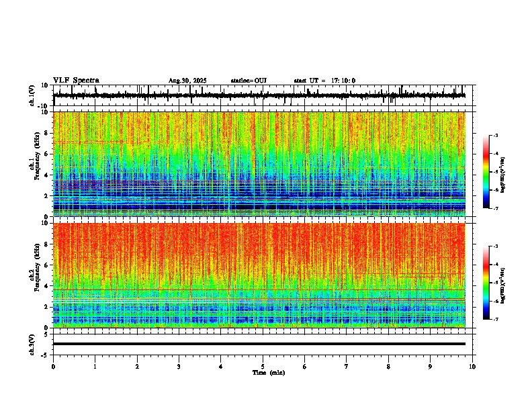The image size is (532, 411).
Task: Click the "6" tick on the time axis
Action: (305, 367)
